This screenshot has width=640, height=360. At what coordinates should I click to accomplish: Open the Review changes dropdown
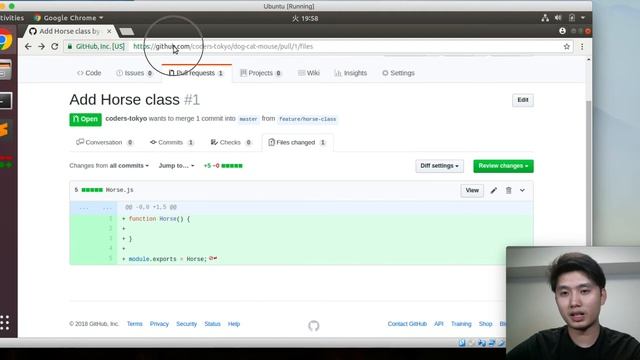pyautogui.click(x=503, y=166)
